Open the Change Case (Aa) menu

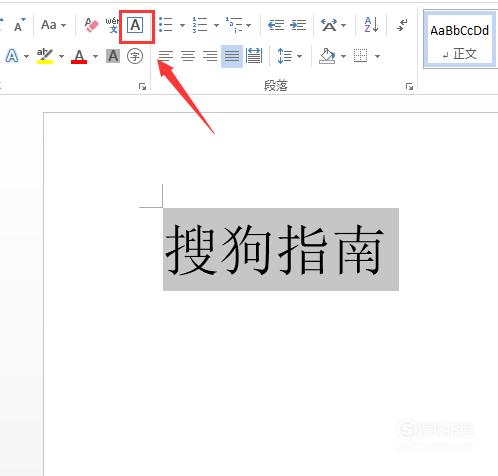(53, 25)
